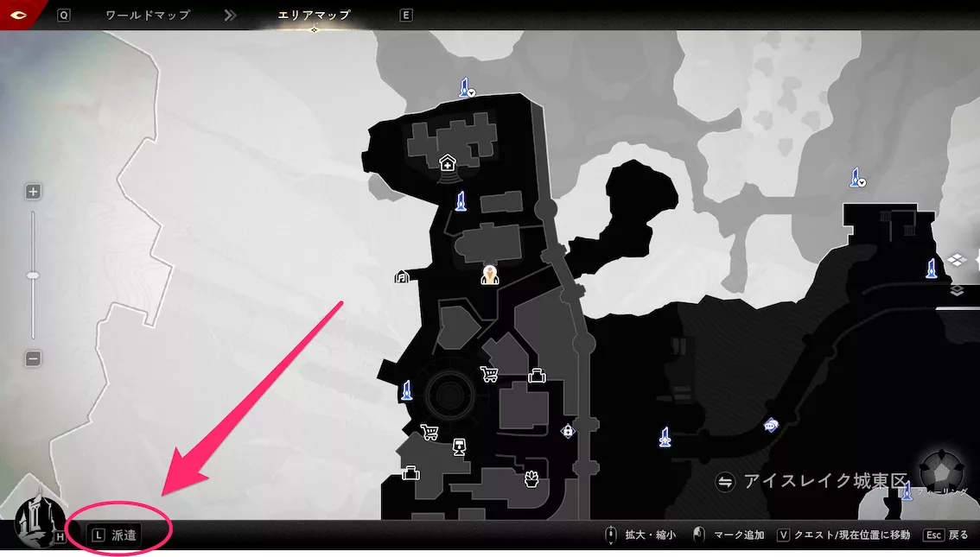
Task: Click the potted plant icon
Action: pos(531,478)
